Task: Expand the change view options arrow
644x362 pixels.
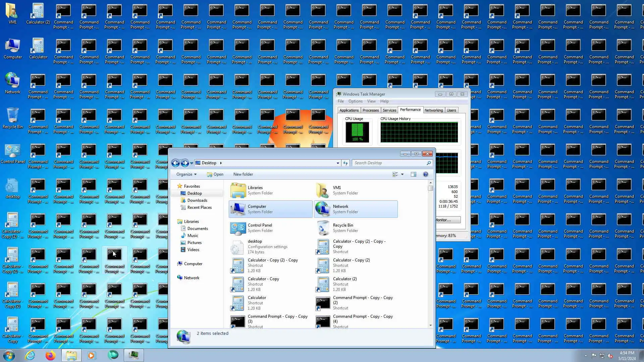Action: [x=402, y=174]
